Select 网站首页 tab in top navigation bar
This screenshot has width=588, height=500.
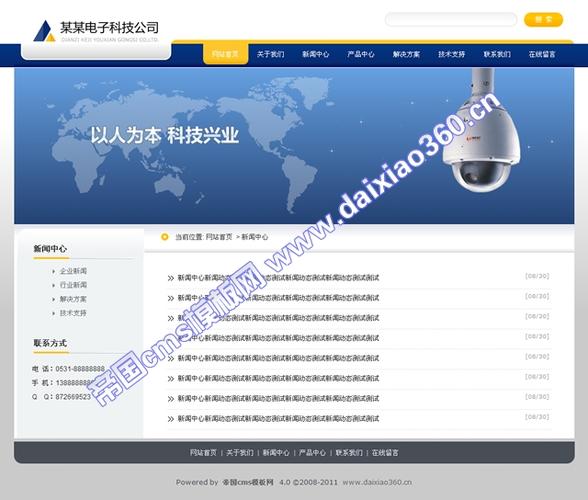coord(225,54)
